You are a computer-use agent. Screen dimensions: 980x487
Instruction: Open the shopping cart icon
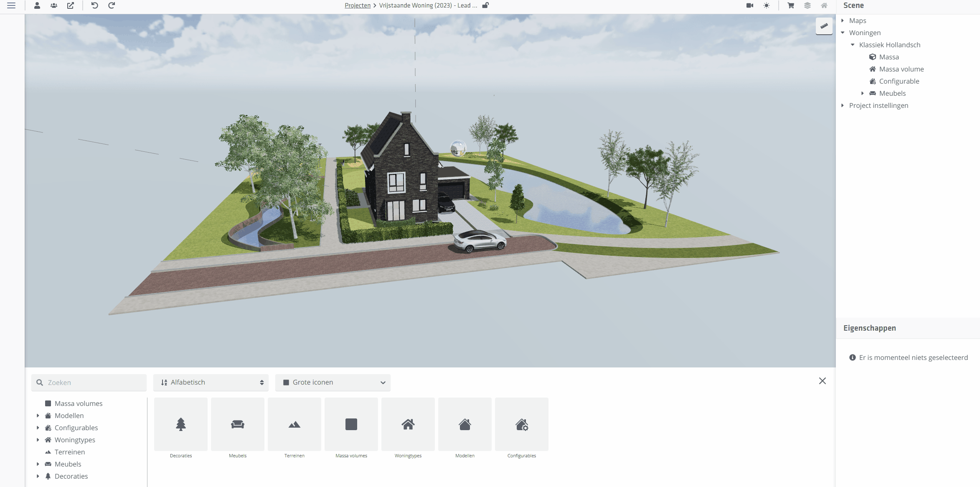(x=791, y=5)
